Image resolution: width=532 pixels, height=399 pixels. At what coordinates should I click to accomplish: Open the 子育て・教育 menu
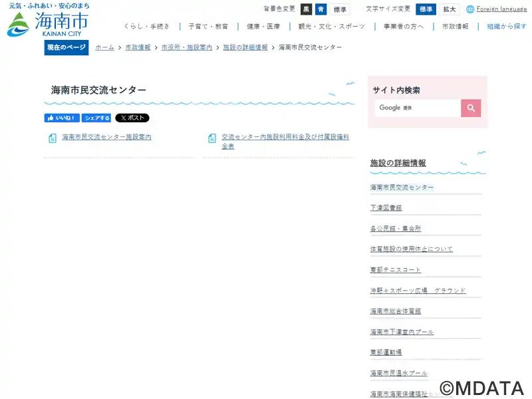(208, 26)
